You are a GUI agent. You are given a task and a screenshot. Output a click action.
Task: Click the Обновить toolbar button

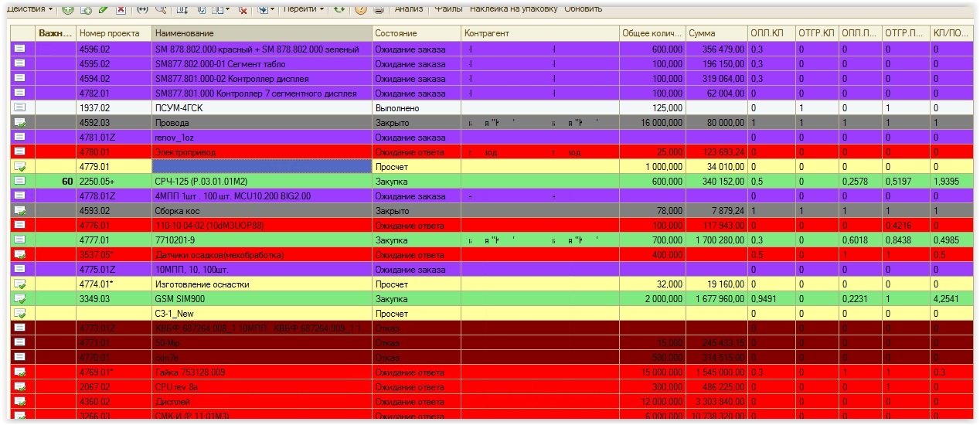pos(584,9)
